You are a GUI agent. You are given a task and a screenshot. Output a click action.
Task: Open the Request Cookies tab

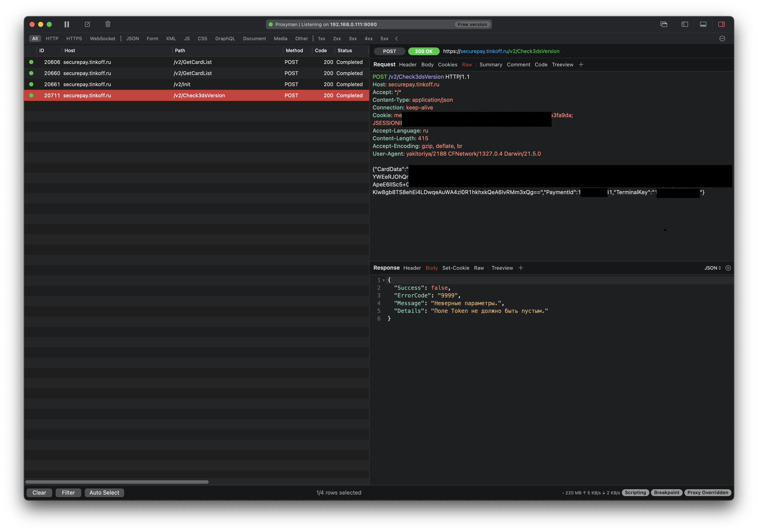tap(447, 65)
